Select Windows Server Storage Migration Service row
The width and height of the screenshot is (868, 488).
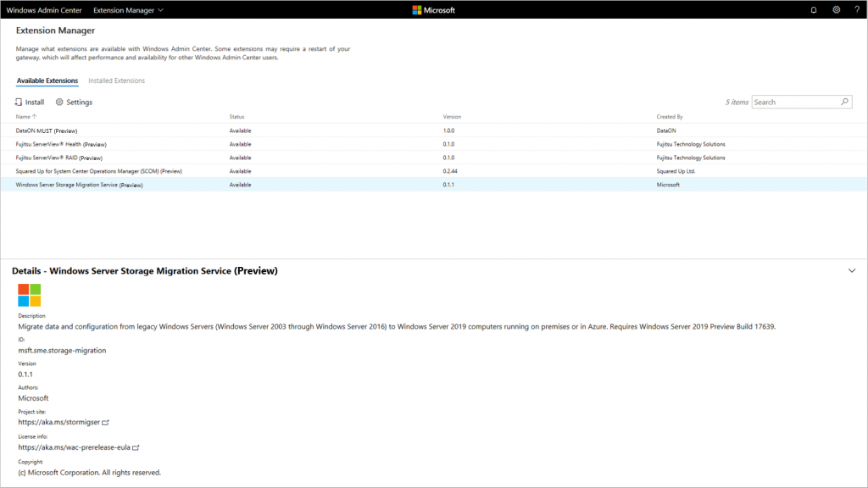click(434, 185)
